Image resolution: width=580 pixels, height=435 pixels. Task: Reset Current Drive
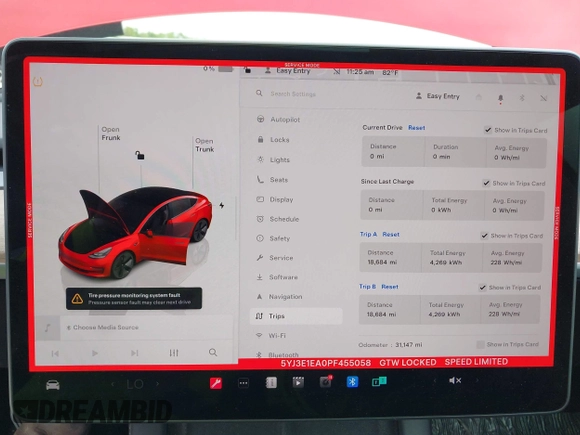tap(417, 128)
